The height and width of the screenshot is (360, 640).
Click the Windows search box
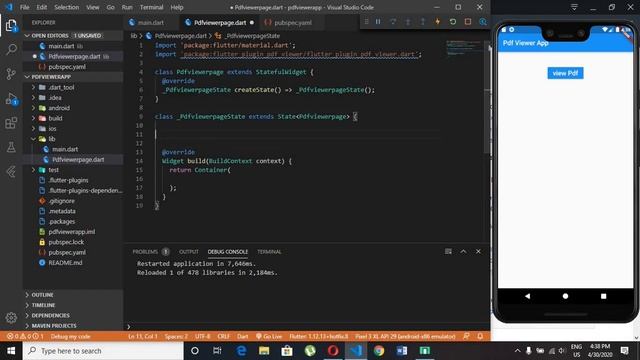(x=103, y=351)
